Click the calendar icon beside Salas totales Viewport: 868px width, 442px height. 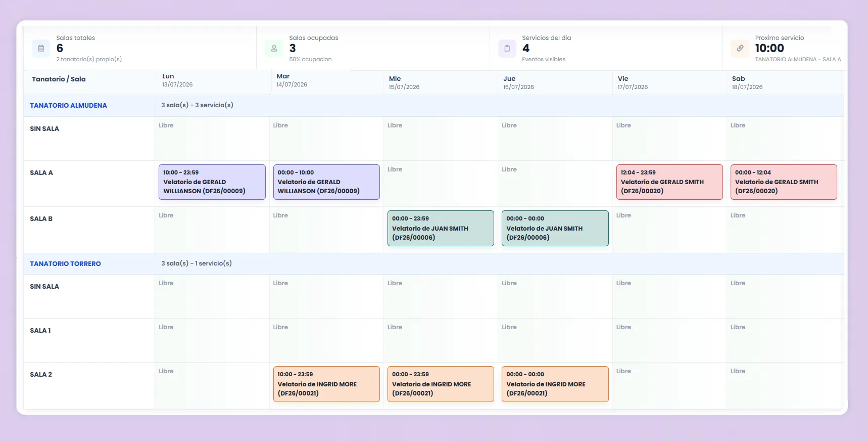tap(41, 49)
